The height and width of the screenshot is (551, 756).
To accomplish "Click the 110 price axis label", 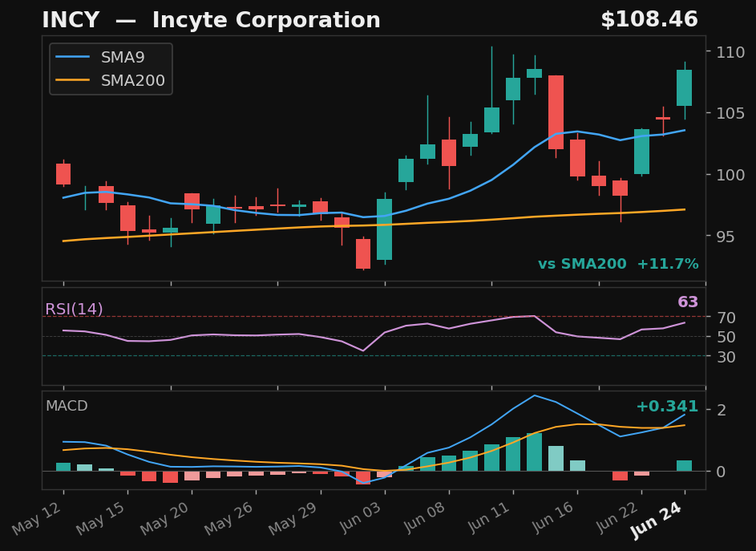I will pyautogui.click(x=730, y=52).
